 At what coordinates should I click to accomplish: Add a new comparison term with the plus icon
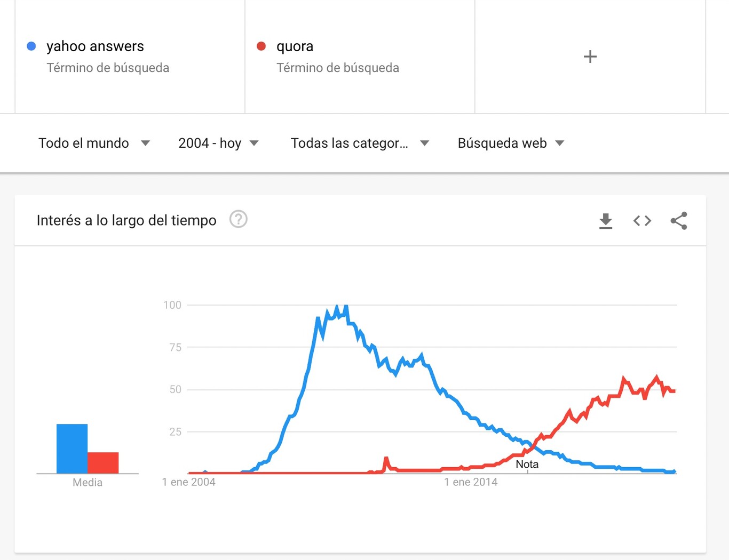coord(590,56)
